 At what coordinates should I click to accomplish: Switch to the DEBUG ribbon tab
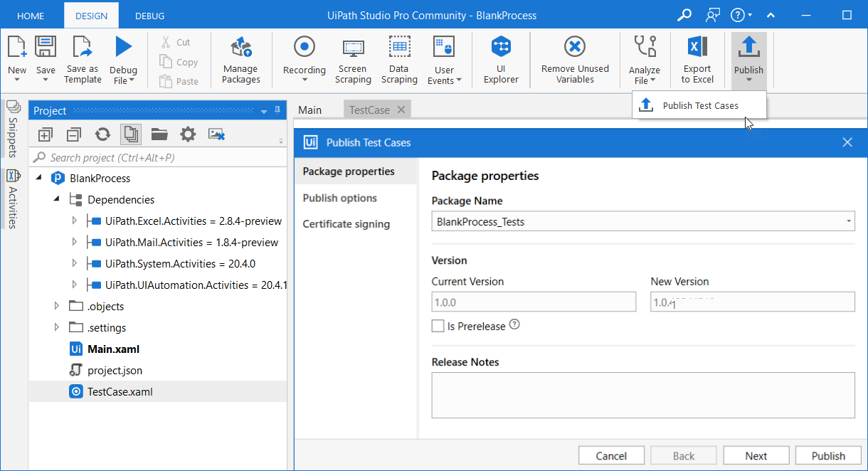coord(149,16)
